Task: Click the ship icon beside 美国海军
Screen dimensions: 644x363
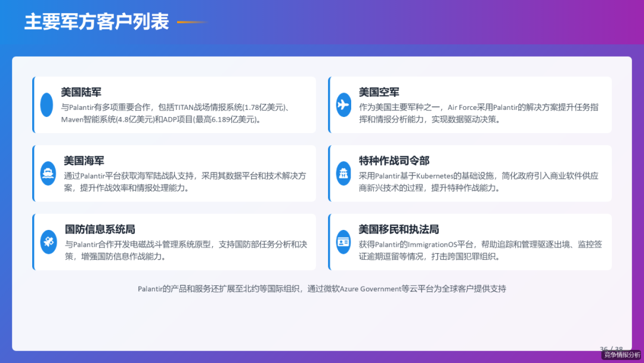Action: click(x=48, y=174)
